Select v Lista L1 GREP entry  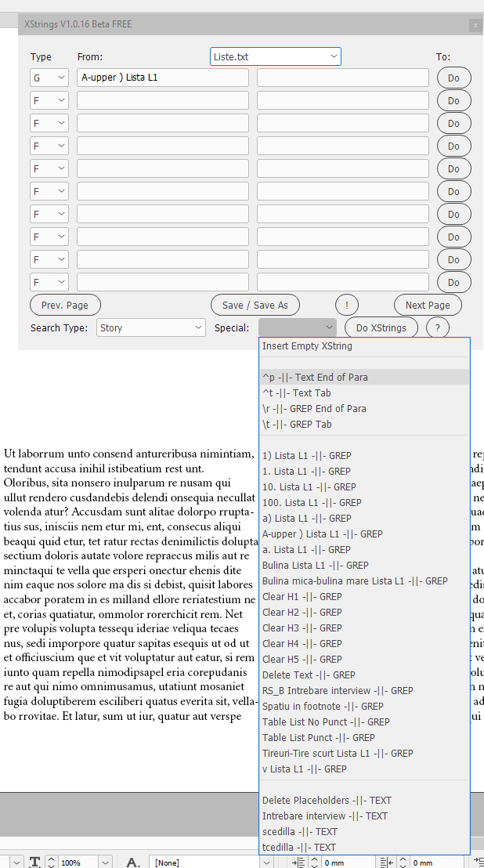click(x=364, y=769)
